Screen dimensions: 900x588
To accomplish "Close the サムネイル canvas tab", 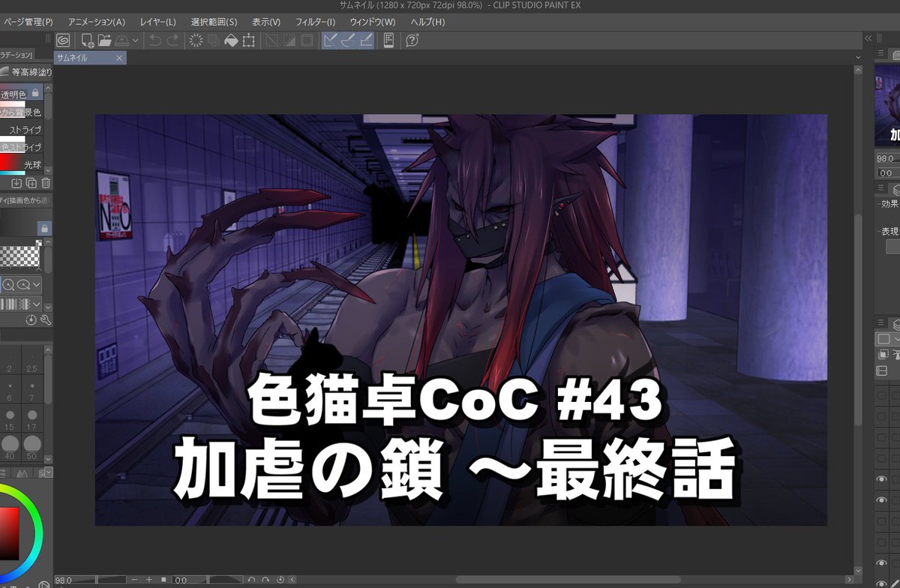I will click(x=119, y=58).
